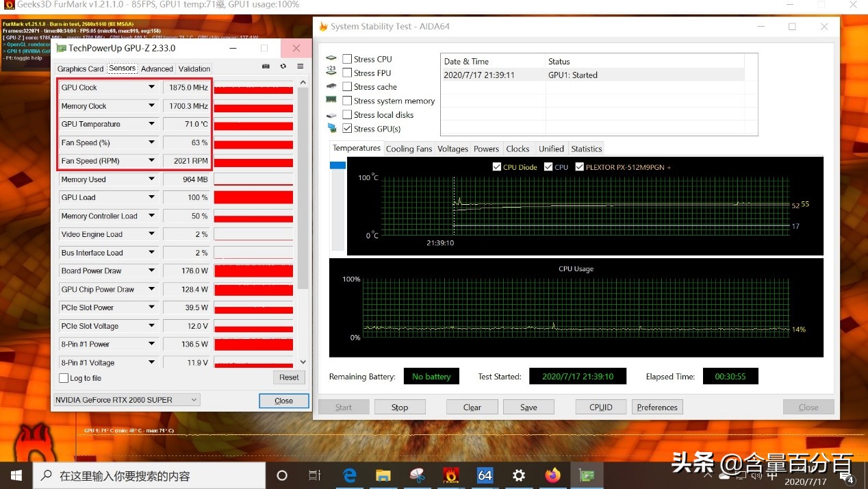Open AIDA64 from the taskbar
The image size is (868, 489).
(485, 475)
